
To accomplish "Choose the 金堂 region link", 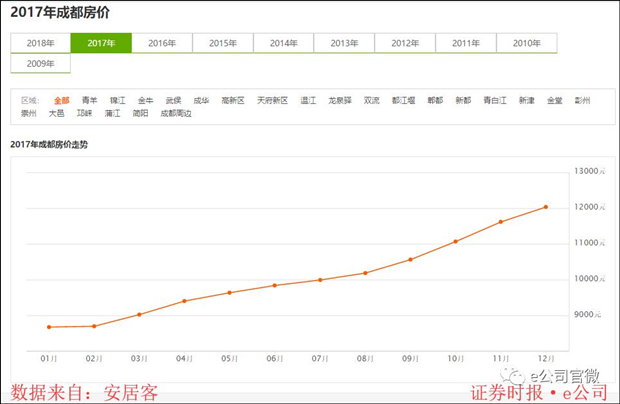I will coord(555,100).
